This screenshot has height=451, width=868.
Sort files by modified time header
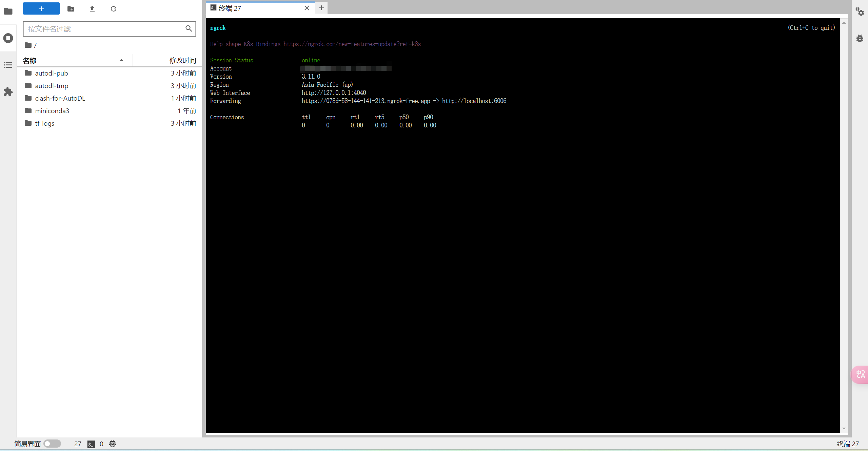pos(182,60)
